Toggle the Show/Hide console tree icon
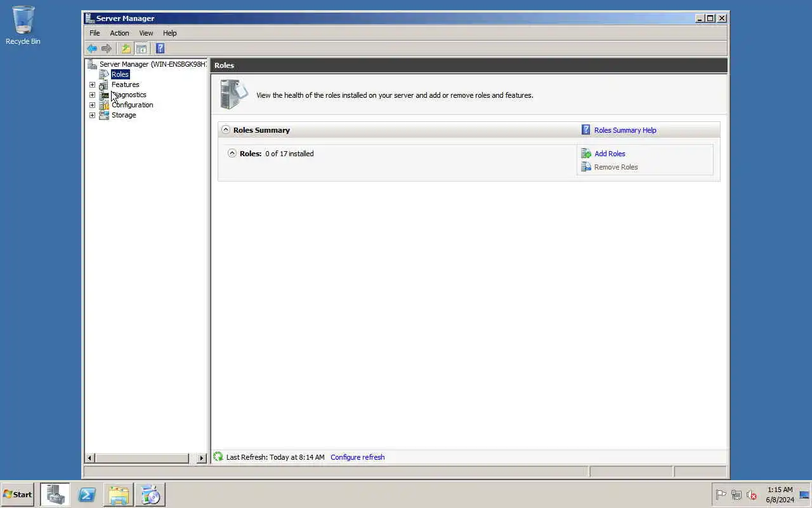 point(141,48)
